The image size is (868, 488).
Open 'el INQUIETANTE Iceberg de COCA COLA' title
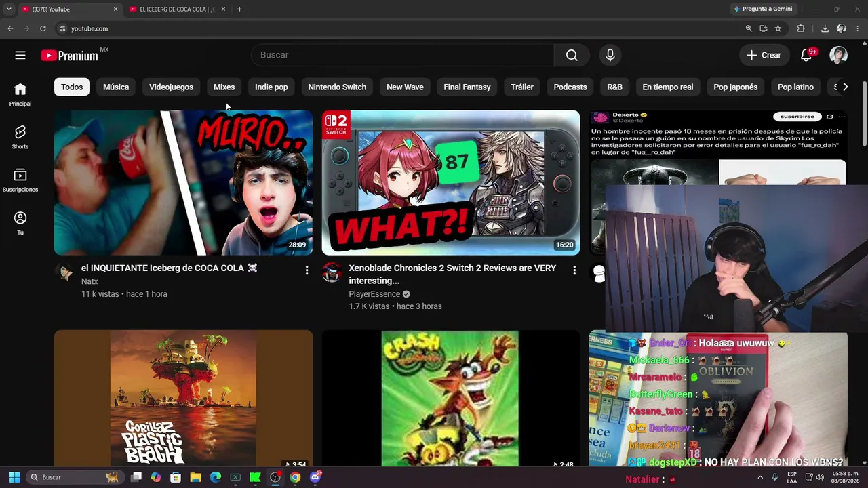point(169,268)
